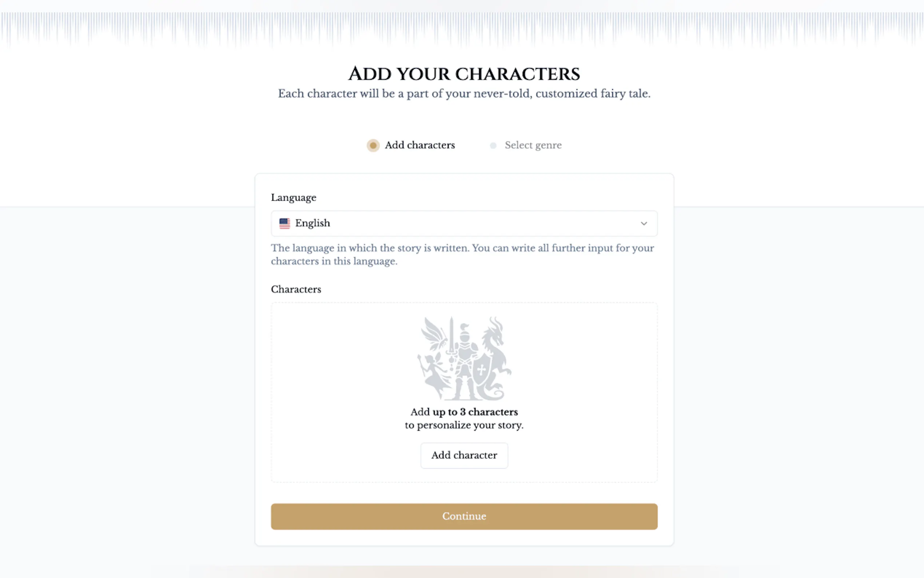Click the gray dot beside Select genre

click(493, 146)
